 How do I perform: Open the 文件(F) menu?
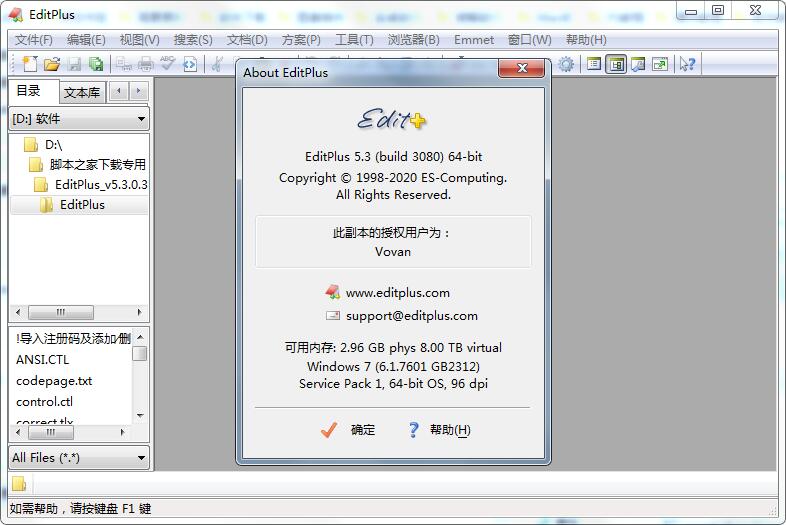click(x=34, y=40)
